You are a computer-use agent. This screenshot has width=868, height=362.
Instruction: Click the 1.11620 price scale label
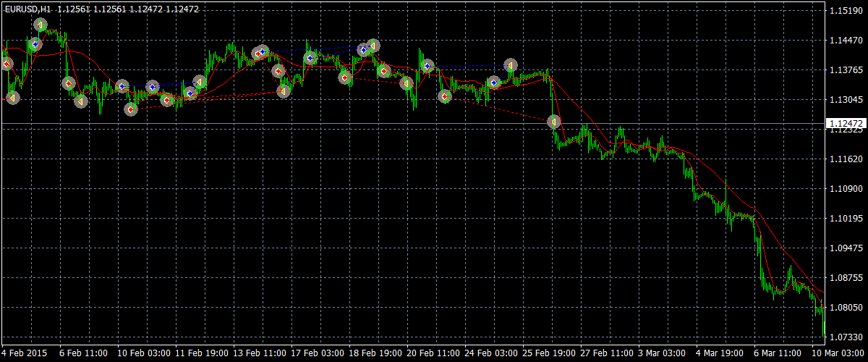pyautogui.click(x=846, y=159)
